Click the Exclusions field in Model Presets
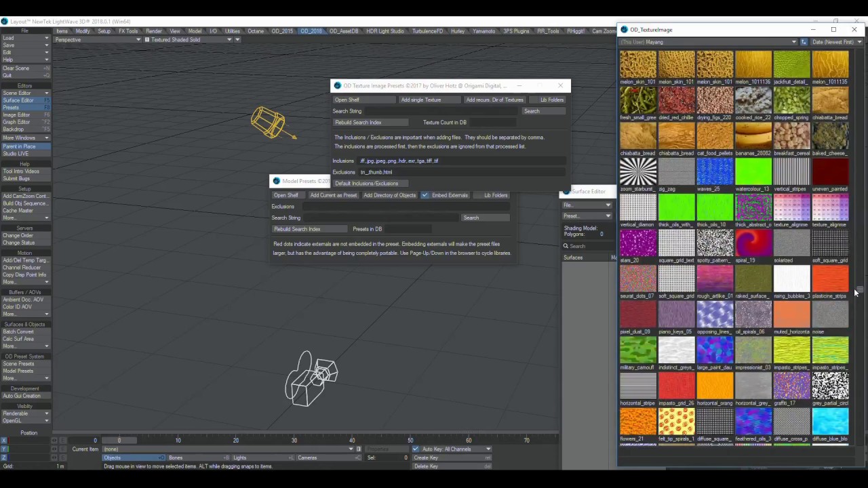868x488 pixels. click(406, 207)
